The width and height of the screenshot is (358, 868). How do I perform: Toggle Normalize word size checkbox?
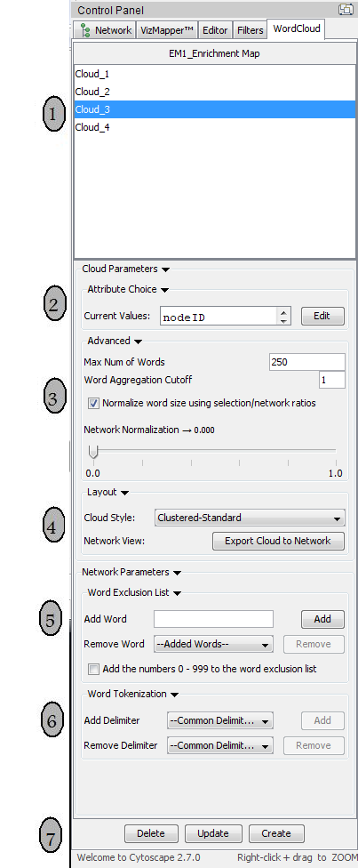[93, 404]
